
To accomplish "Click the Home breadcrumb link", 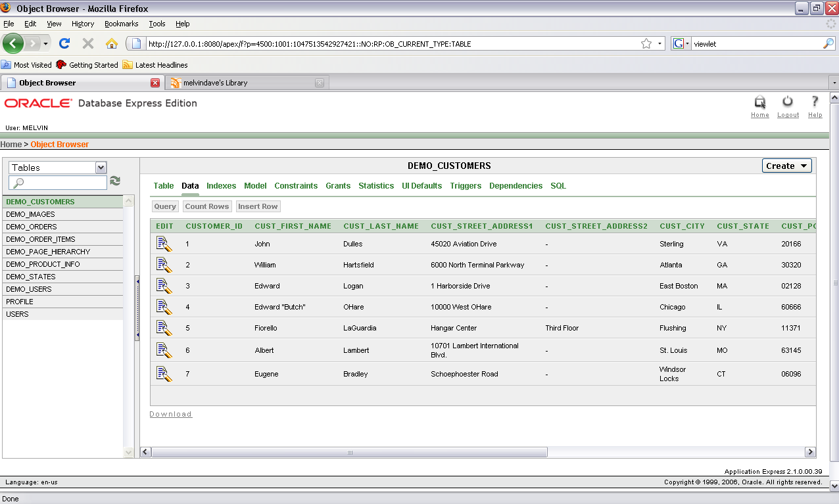I will click(x=11, y=145).
